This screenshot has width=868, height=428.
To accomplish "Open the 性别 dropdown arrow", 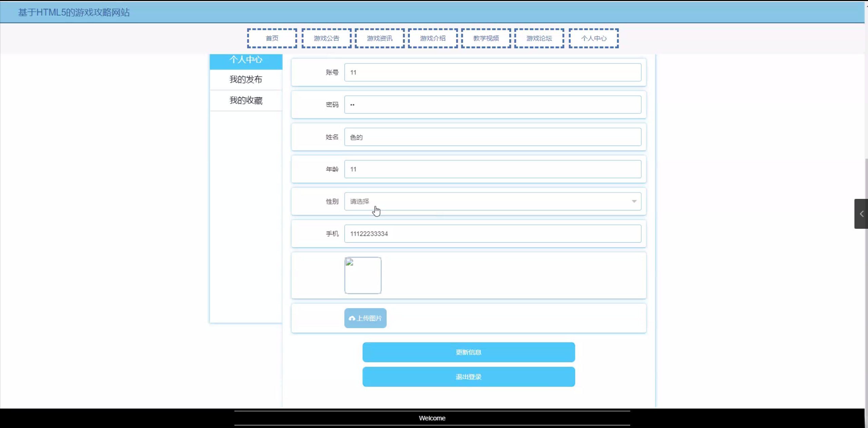I will pyautogui.click(x=634, y=201).
